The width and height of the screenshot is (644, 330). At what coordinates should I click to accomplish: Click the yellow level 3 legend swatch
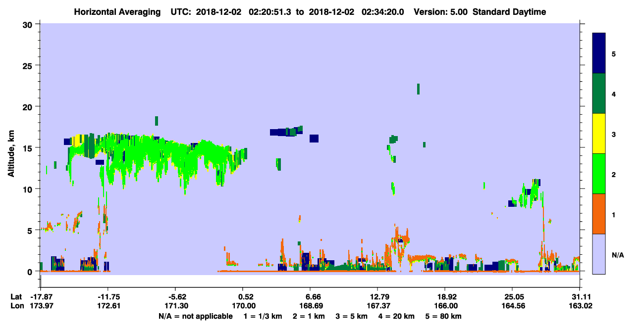[x=599, y=134]
